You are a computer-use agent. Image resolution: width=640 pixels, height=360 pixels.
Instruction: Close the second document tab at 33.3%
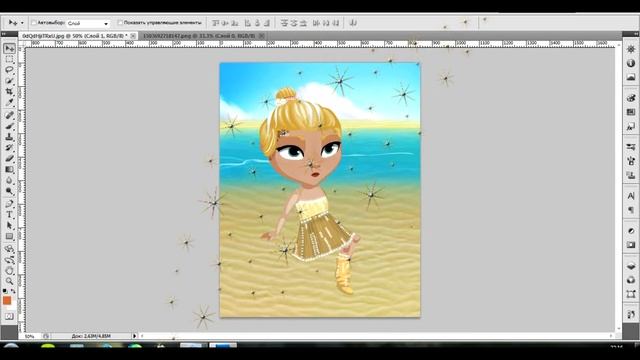[262, 36]
